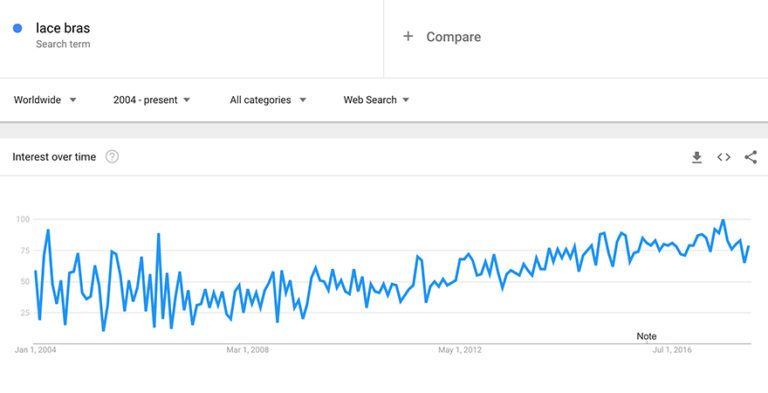Screen dimensions: 768x393
Task: Share the interest over time chart
Action: tap(750, 157)
